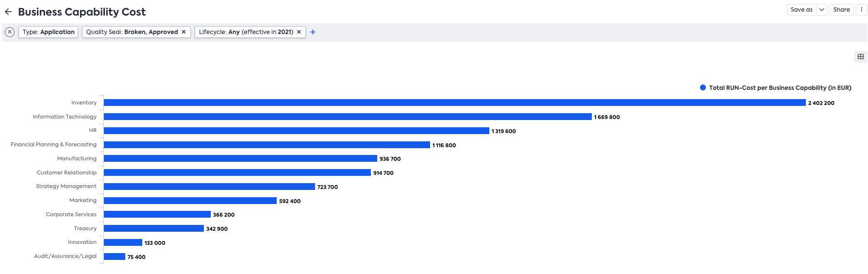Go back using the left arrow icon
This screenshot has width=868, height=274.
[8, 12]
